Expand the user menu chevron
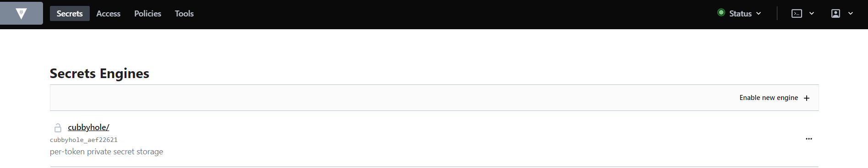The height and width of the screenshot is (168, 868). [x=851, y=14]
